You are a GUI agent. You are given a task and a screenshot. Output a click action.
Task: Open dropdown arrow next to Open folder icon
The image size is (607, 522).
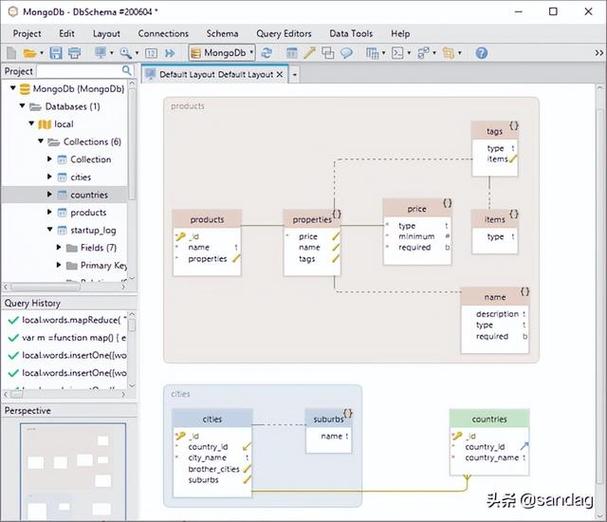[x=41, y=53]
